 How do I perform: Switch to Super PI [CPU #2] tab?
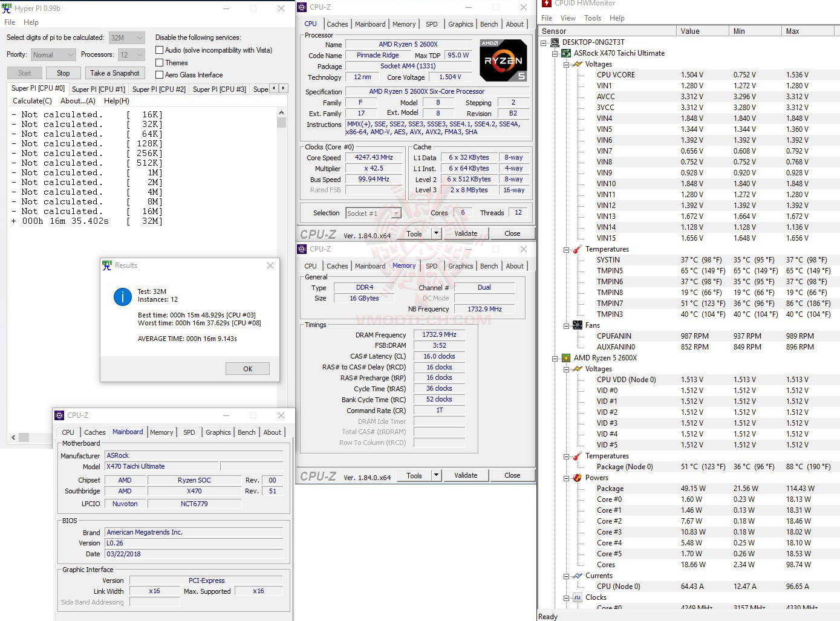159,89
